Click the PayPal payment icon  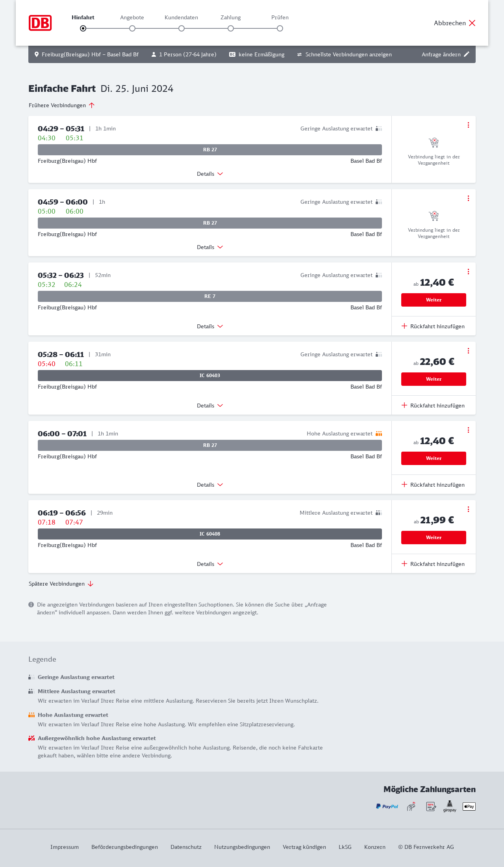point(387,806)
